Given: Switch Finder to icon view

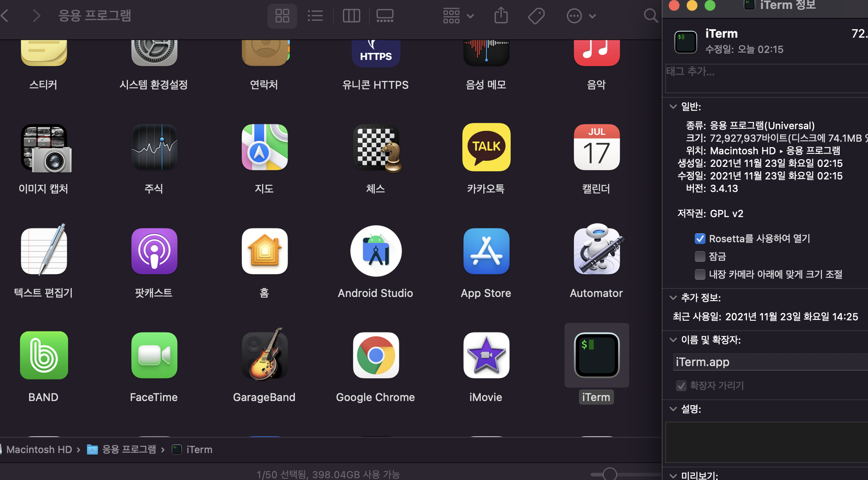Looking at the screenshot, I should (x=282, y=16).
